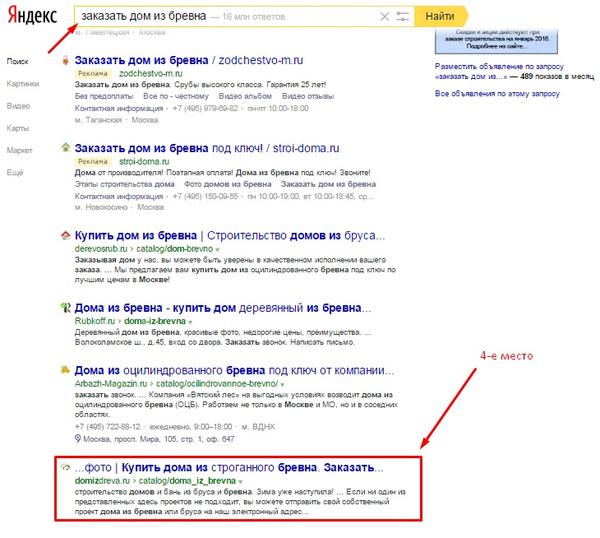
Task: Click the derevosrub.ru red house favicon
Action: click(x=66, y=235)
